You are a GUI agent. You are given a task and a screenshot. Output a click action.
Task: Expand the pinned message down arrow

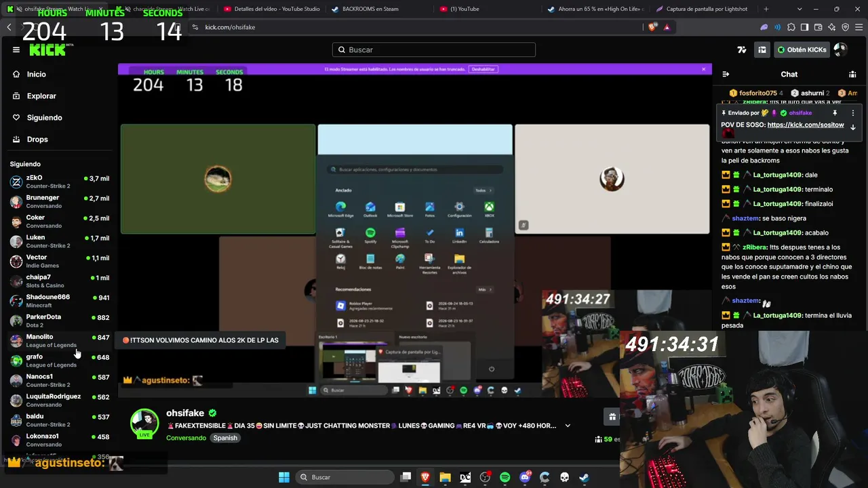point(853,127)
